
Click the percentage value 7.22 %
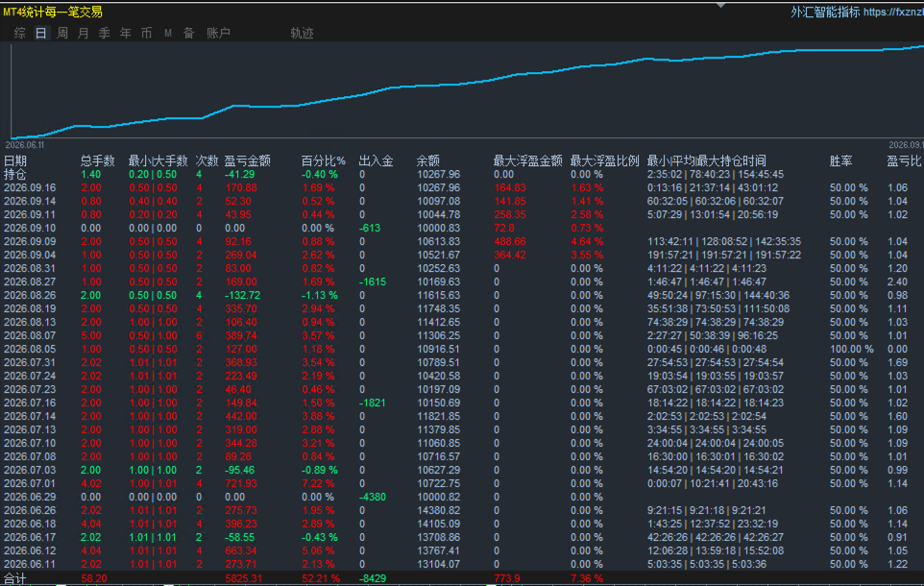click(318, 483)
